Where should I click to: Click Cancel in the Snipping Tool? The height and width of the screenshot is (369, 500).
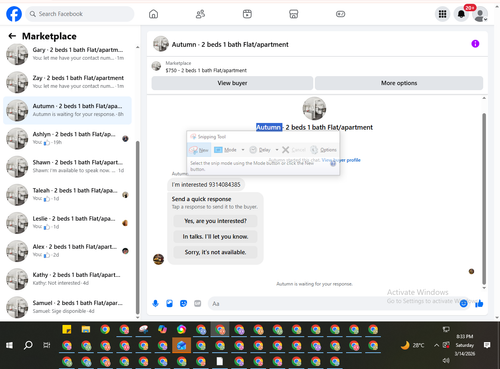point(294,150)
